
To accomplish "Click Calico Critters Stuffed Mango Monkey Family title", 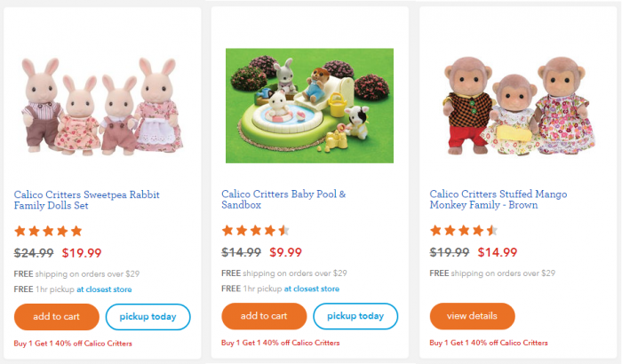I will pyautogui.click(x=498, y=200).
